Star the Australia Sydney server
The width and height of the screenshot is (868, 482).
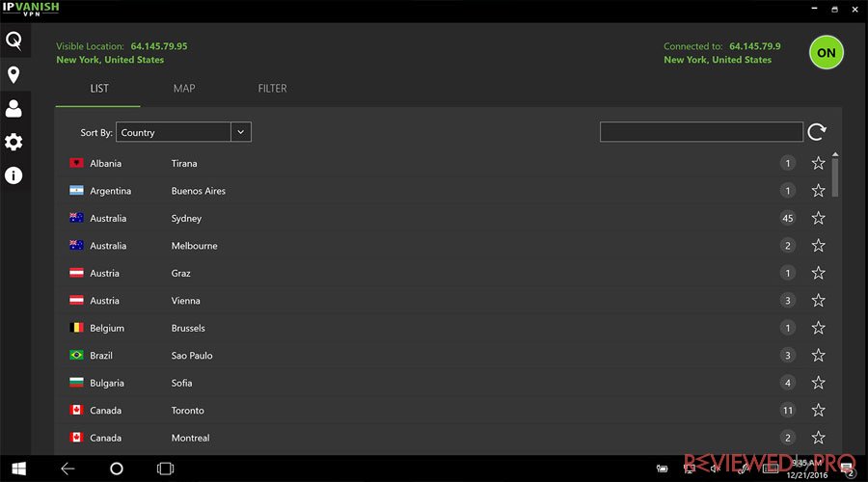pos(818,218)
